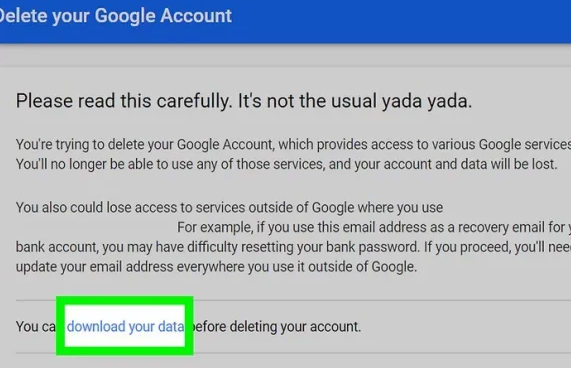
Task: Click the 'For example, if you use this email' line
Action: pos(374,227)
